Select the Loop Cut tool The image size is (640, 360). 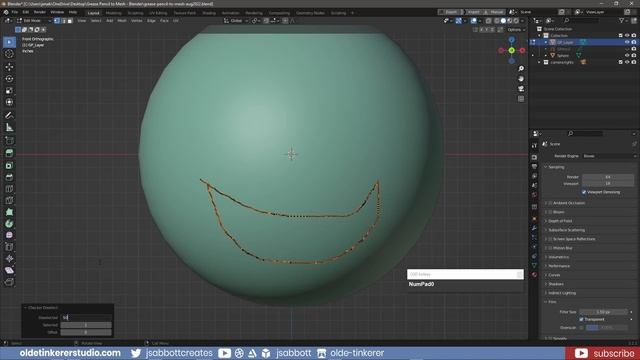9,189
